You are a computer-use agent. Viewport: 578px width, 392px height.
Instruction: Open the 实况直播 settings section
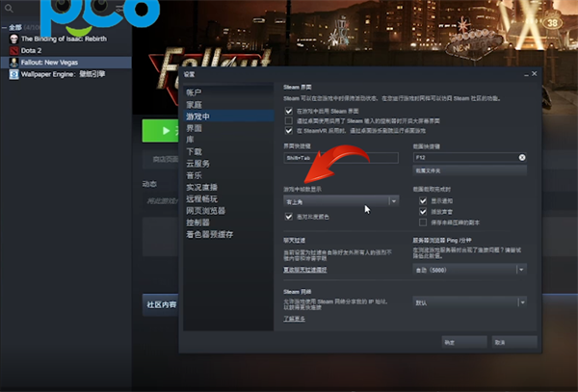[x=201, y=187]
